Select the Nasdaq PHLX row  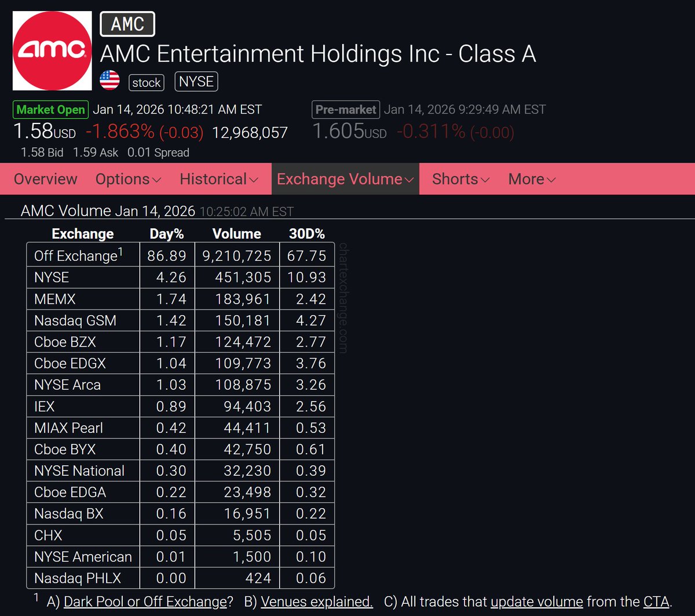(x=180, y=578)
